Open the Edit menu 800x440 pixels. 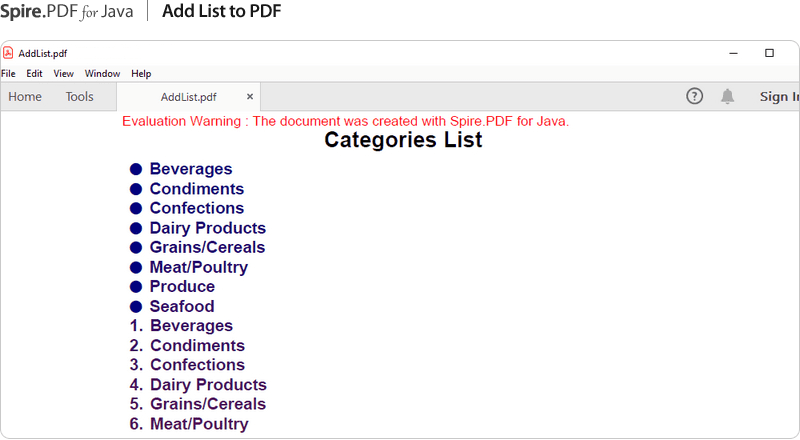(34, 74)
